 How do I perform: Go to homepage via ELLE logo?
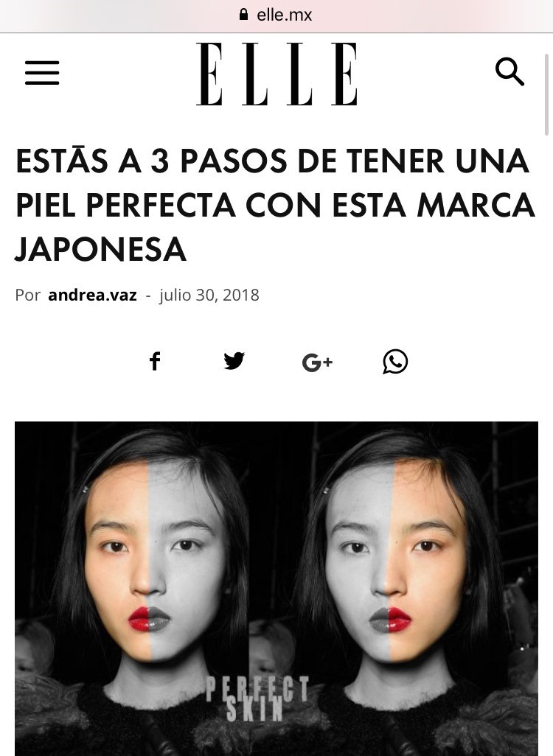coord(277,74)
